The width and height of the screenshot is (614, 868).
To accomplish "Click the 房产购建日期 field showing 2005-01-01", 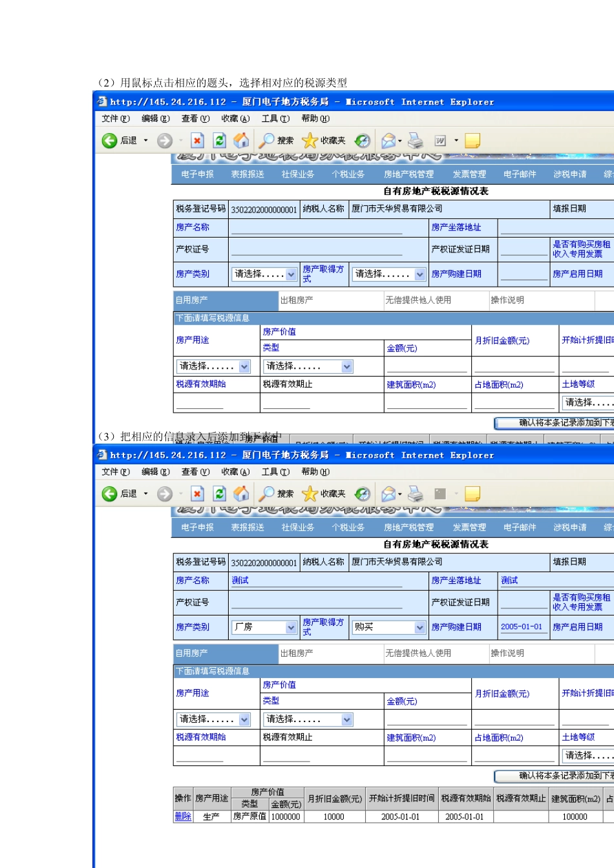I will (x=522, y=627).
